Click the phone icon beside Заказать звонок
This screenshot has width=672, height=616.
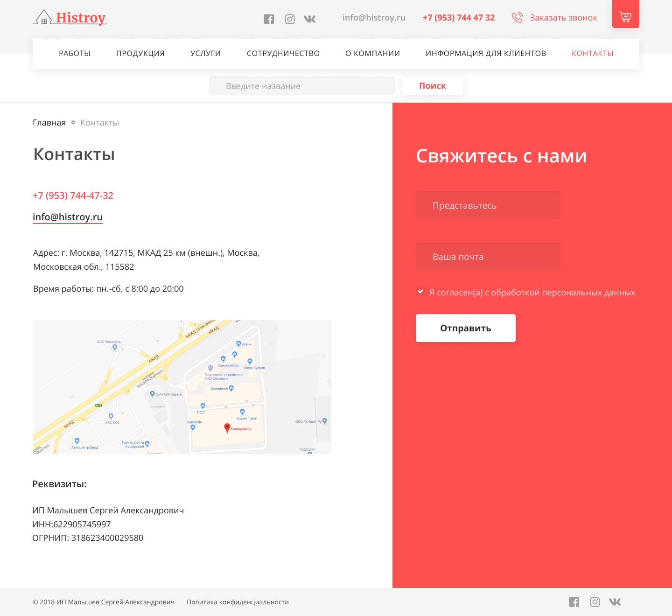517,18
